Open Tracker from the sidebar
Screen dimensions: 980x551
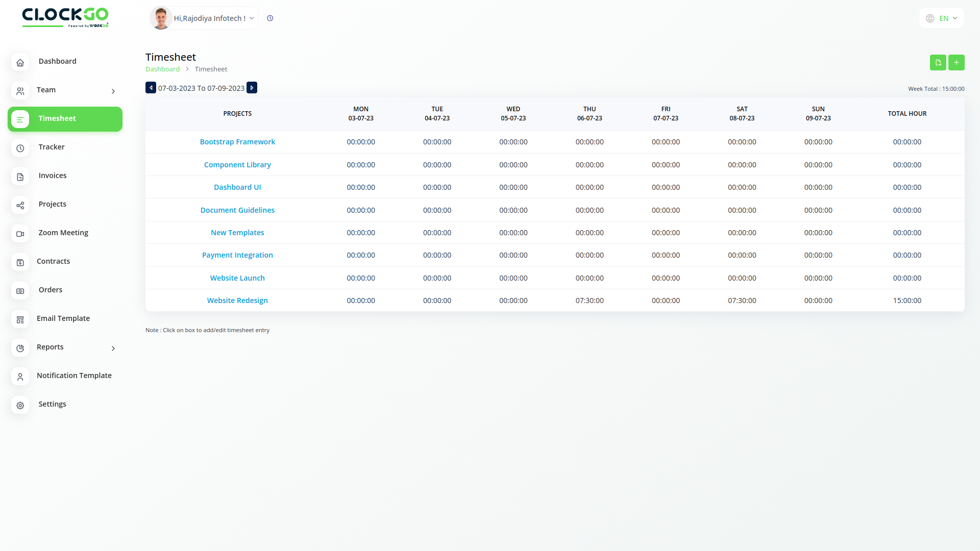coord(52,147)
